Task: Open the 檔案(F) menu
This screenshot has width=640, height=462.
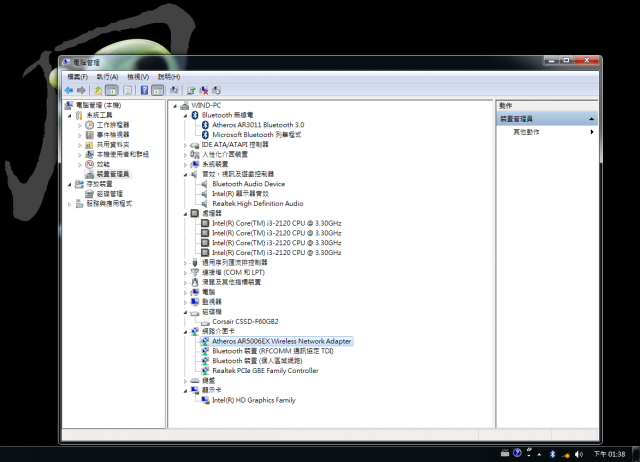Action: point(78,77)
